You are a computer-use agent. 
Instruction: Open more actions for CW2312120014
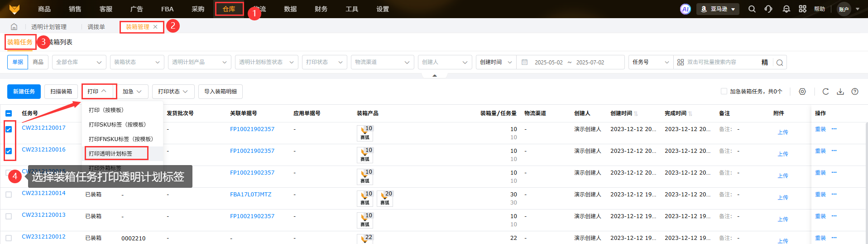(834, 194)
